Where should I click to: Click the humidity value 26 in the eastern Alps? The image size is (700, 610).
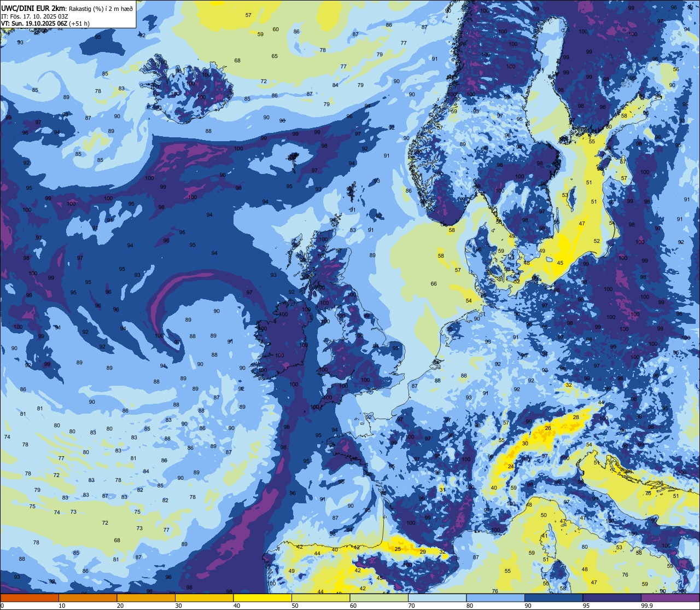(x=548, y=428)
